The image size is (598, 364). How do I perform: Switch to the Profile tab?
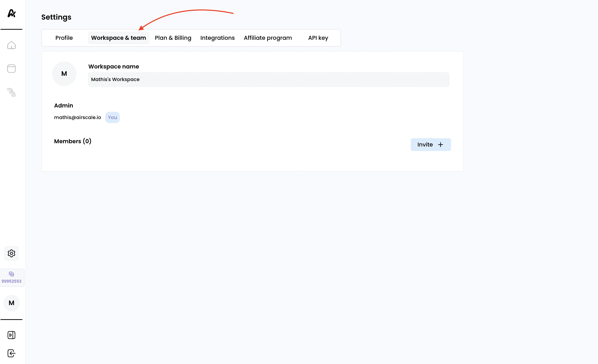[x=64, y=38]
